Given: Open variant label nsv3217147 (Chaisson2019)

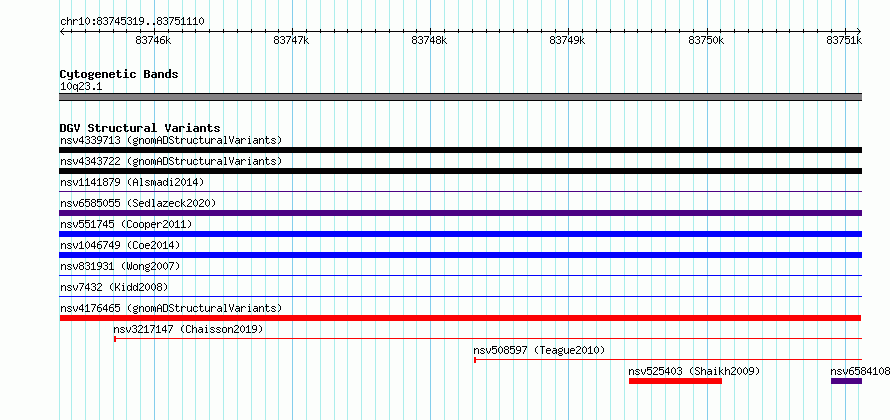Looking at the screenshot, I should coord(188,329).
